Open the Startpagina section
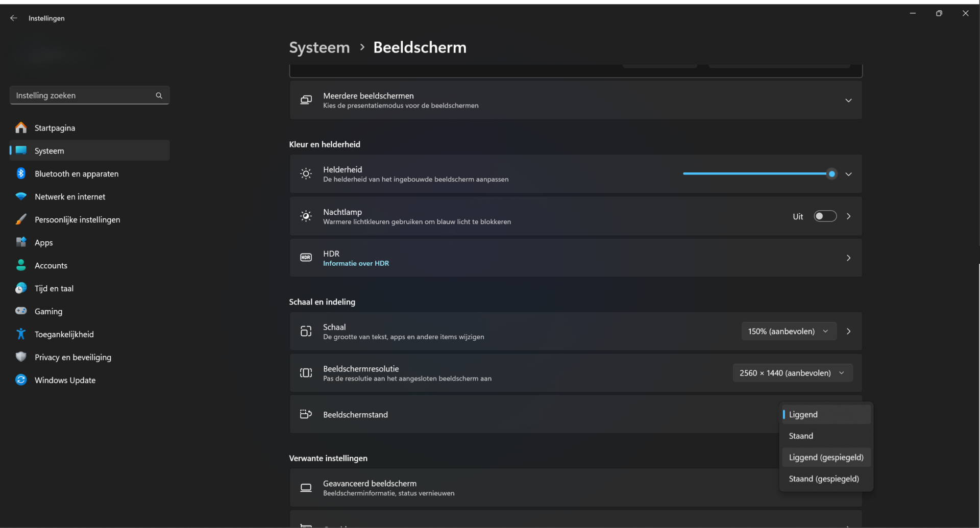Viewport: 980px width, 528px height. (55, 128)
